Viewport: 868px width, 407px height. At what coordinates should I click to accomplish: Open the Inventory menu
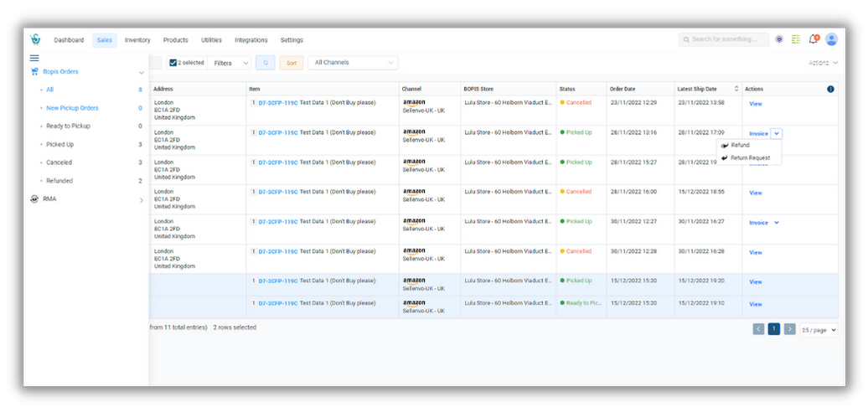click(x=137, y=40)
